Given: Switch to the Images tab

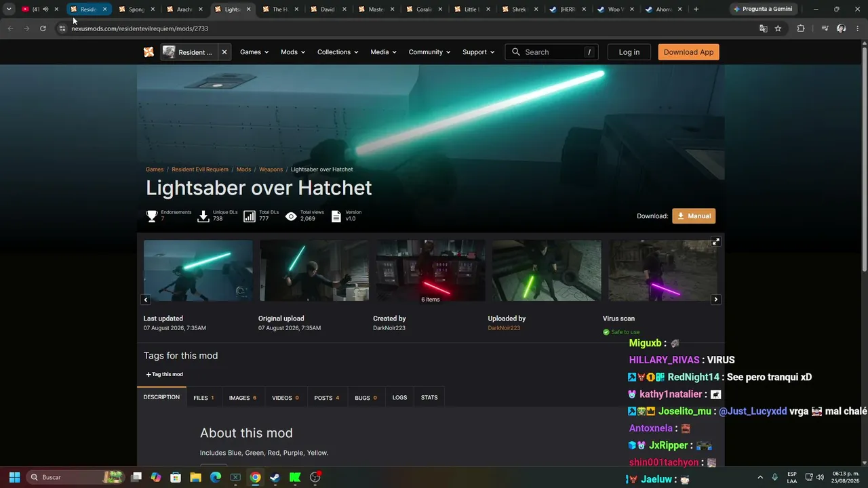Looking at the screenshot, I should click(x=243, y=398).
